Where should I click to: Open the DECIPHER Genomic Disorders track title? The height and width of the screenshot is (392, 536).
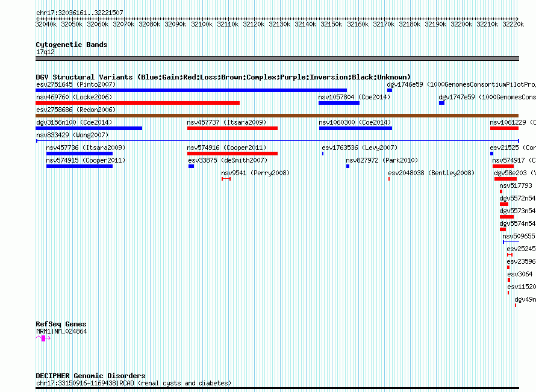click(x=90, y=376)
